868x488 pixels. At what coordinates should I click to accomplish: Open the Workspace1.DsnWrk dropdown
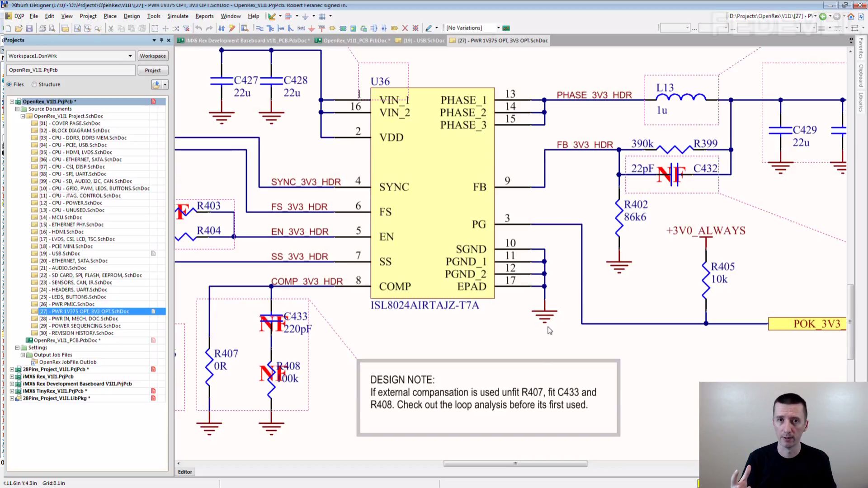130,56
